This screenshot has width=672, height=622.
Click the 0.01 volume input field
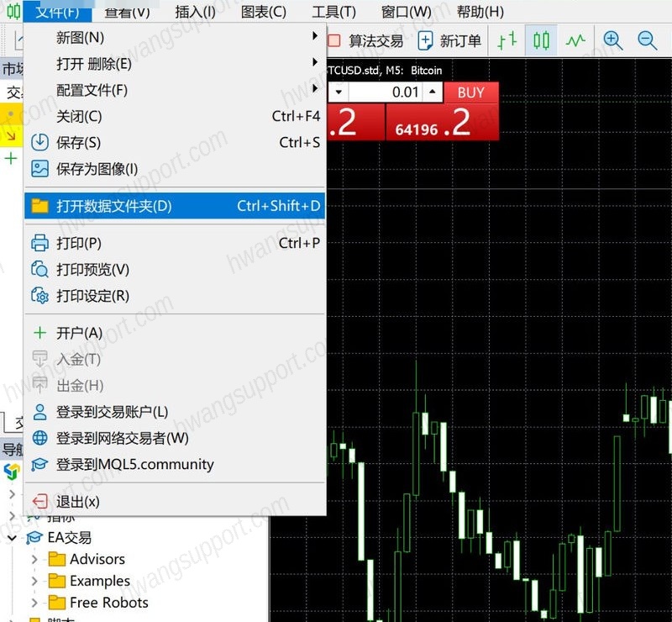[x=385, y=92]
